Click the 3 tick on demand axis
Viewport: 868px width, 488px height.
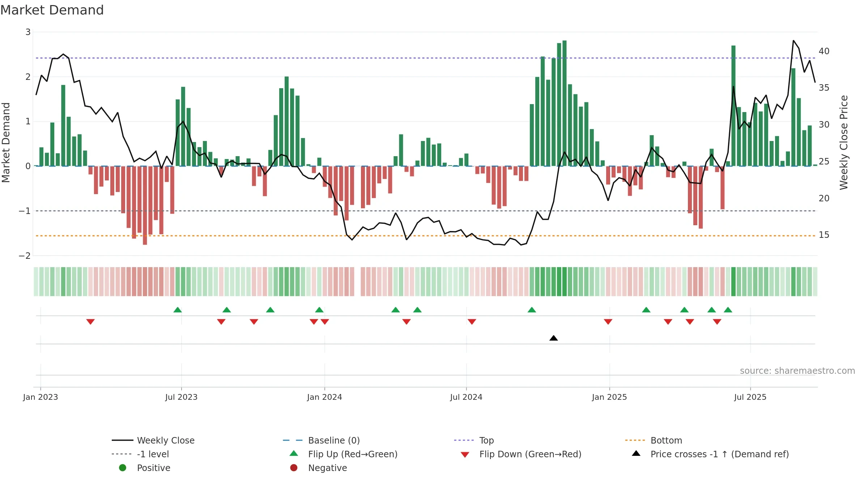pos(28,32)
